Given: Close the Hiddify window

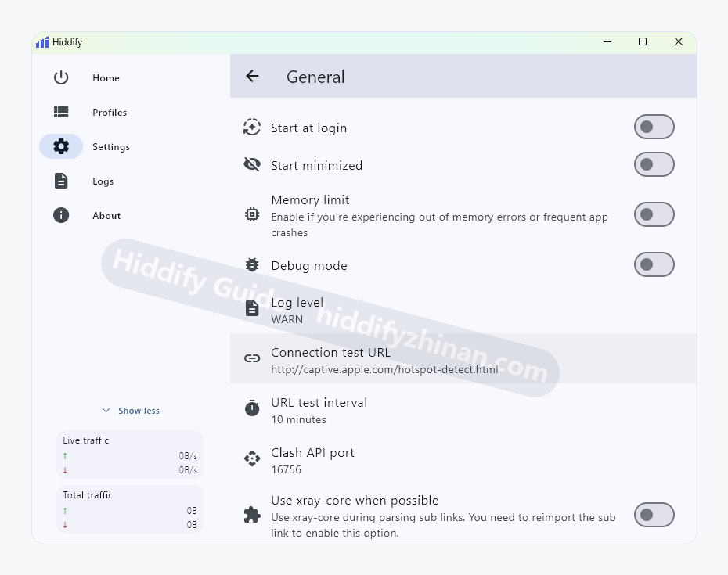Looking at the screenshot, I should (679, 41).
